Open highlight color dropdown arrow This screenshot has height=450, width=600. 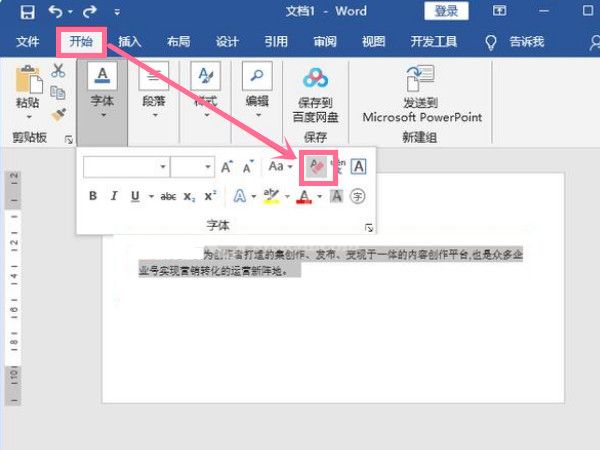287,197
